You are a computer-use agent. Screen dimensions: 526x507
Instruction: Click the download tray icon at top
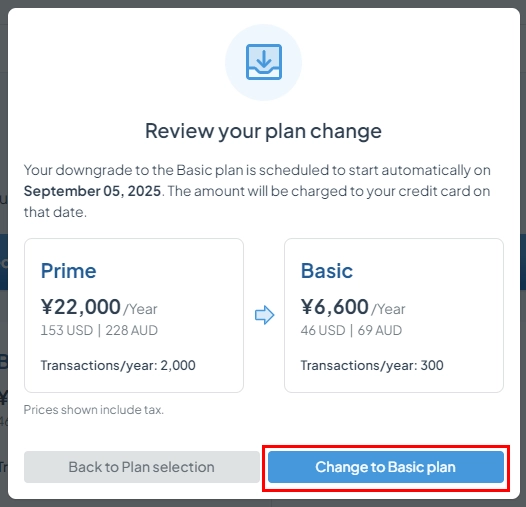coord(264,62)
